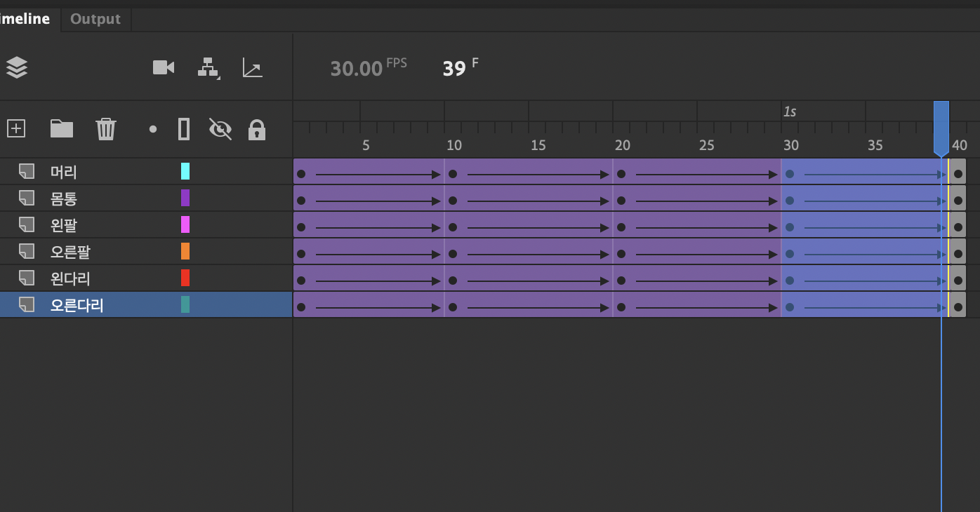980x512 pixels.
Task: Select the Timeline tab
Action: (25, 19)
